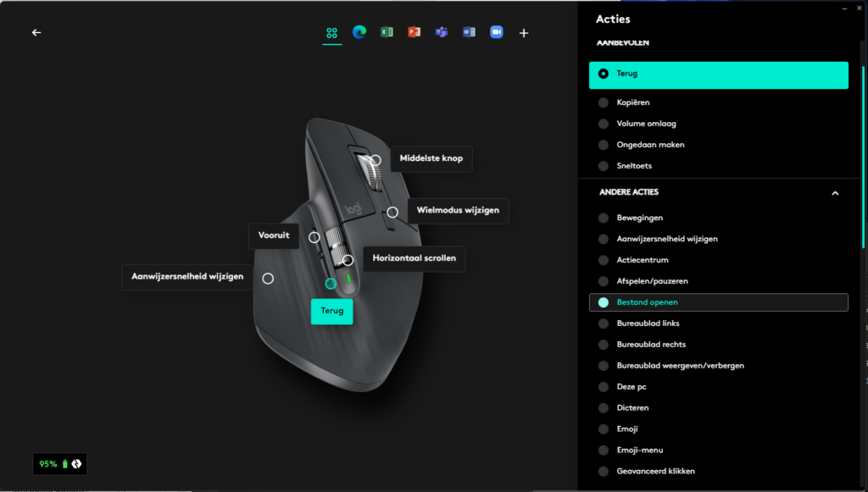Go back with the left arrow icon
868x492 pixels.
click(36, 33)
